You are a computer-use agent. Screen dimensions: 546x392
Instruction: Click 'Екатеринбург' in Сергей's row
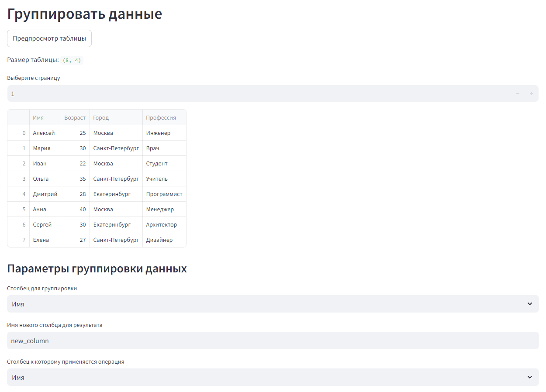116,224
